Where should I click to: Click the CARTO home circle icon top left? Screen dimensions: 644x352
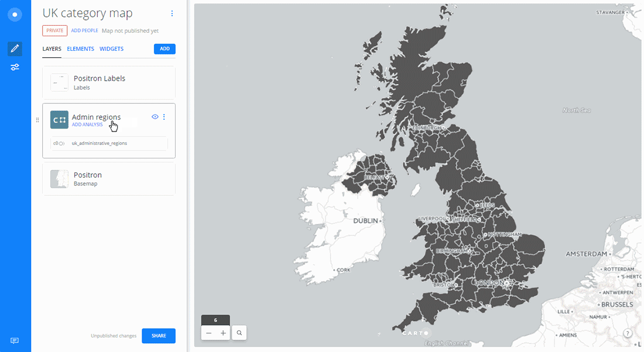coord(15,15)
